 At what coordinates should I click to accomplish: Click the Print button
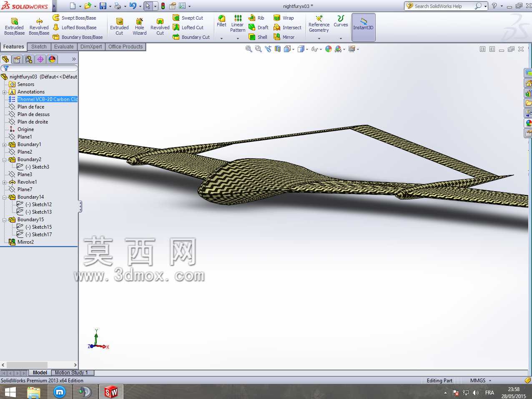tap(118, 6)
